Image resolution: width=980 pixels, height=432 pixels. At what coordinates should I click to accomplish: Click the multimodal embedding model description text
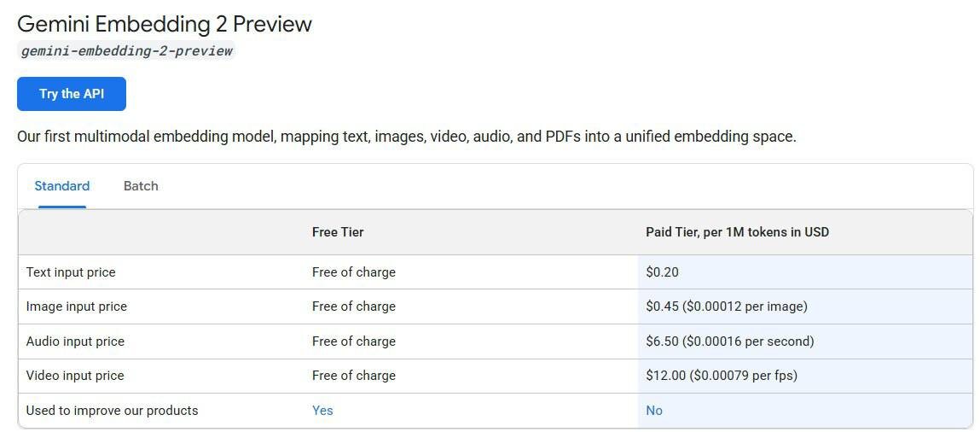coord(406,137)
